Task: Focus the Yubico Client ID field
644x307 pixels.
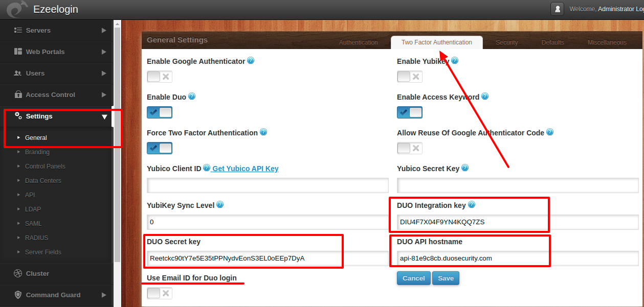Action: [268, 185]
